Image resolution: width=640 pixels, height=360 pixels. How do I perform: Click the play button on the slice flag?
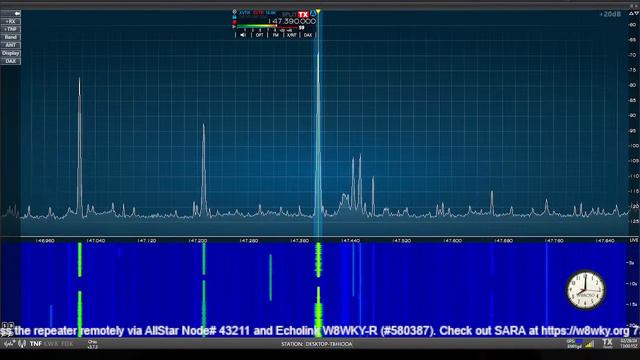point(234,27)
